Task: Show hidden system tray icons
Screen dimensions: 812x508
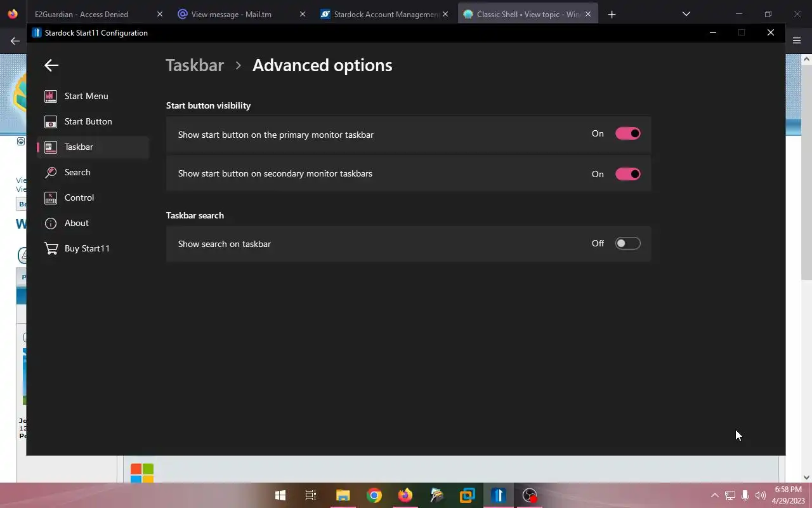Action: click(x=714, y=495)
